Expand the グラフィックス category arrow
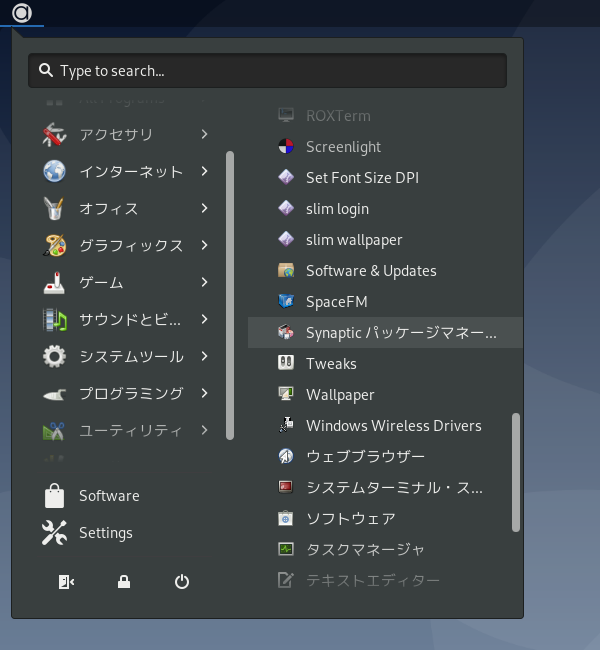600x650 pixels. [x=204, y=245]
